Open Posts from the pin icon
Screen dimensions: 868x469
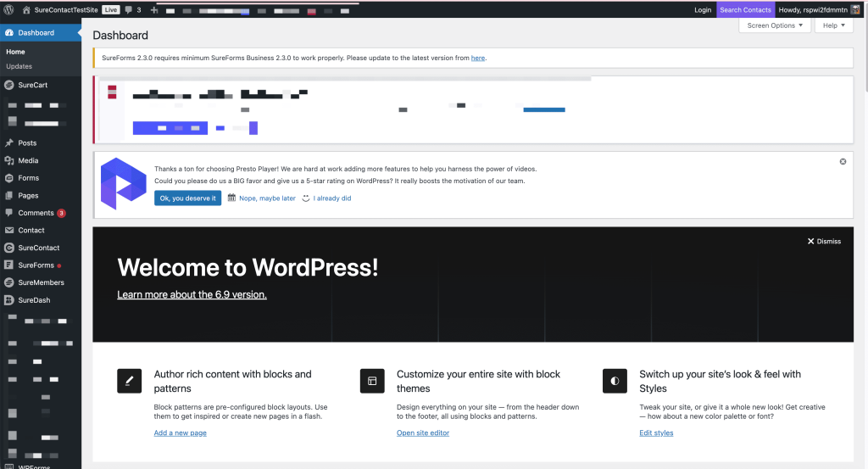(9, 143)
